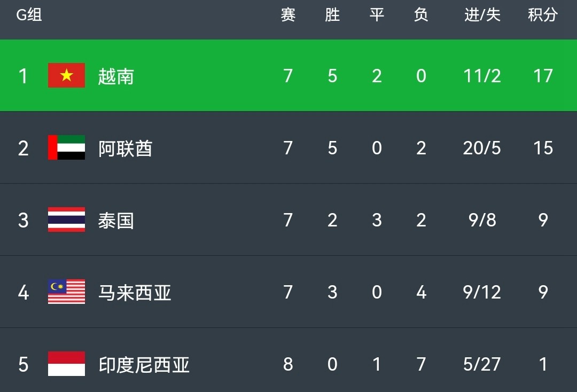Select the 马来西亚 team name
The height and width of the screenshot is (392, 577).
click(x=134, y=293)
